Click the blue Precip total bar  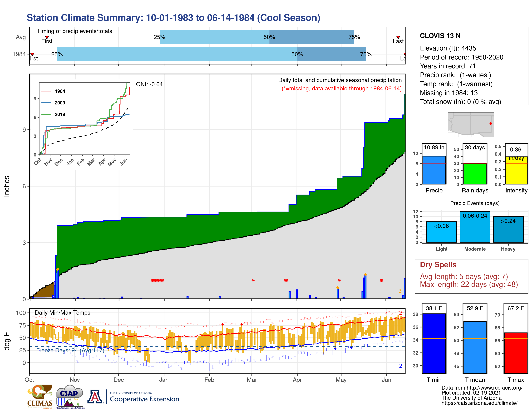(x=434, y=170)
